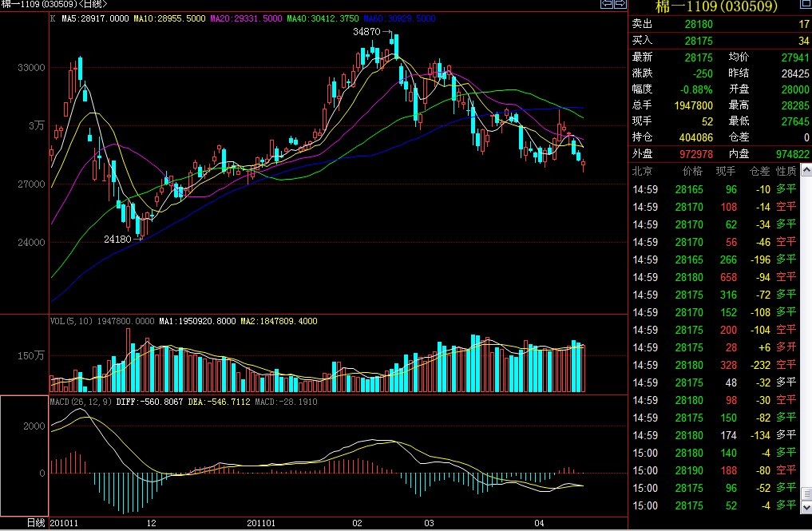Open the 日线 period selector at bottom-left
This screenshot has width=812, height=531.
click(36, 522)
